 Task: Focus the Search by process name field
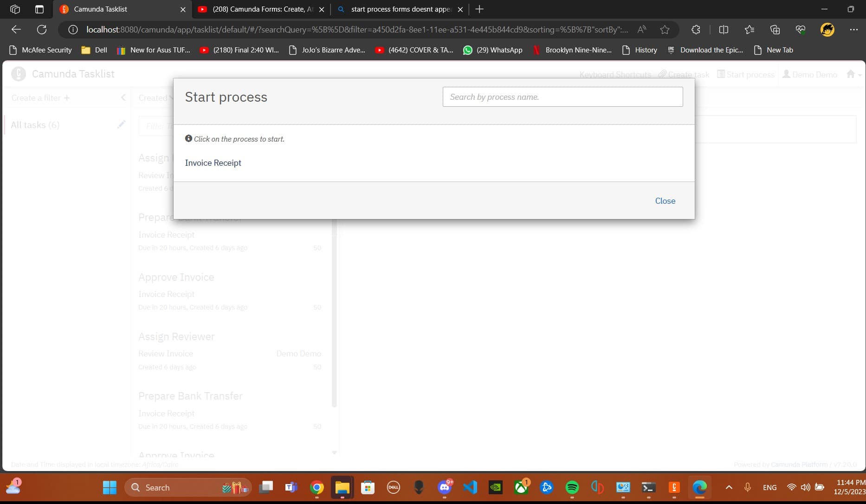pos(562,97)
